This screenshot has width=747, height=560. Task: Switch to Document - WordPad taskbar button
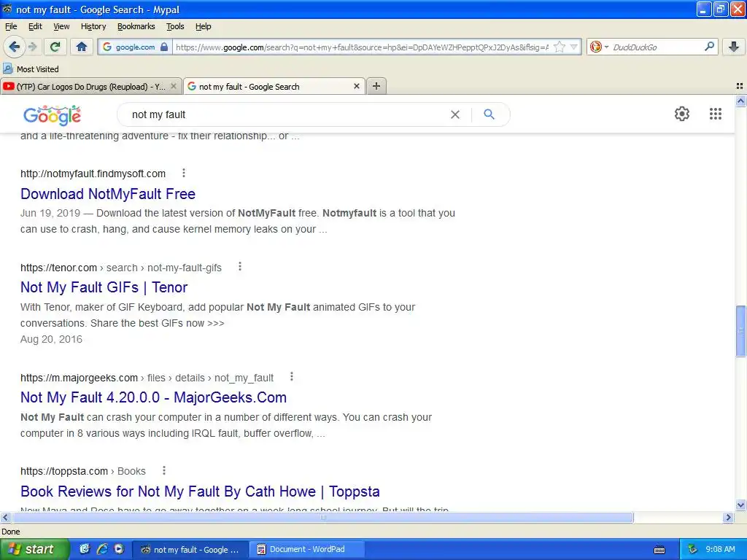(308, 549)
